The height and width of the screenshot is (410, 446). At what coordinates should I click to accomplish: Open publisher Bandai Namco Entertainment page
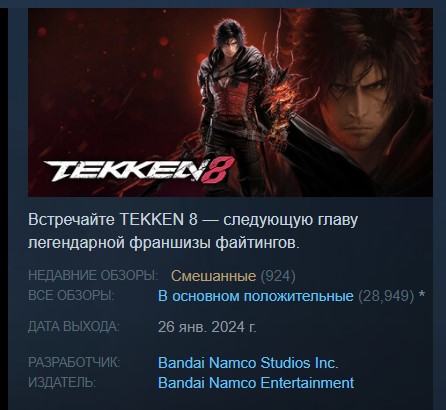(256, 383)
